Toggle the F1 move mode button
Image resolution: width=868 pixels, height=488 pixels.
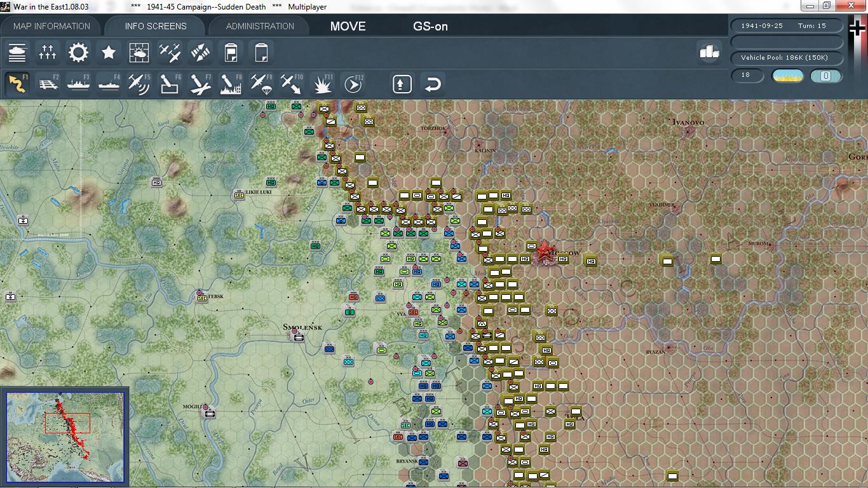coord(17,83)
